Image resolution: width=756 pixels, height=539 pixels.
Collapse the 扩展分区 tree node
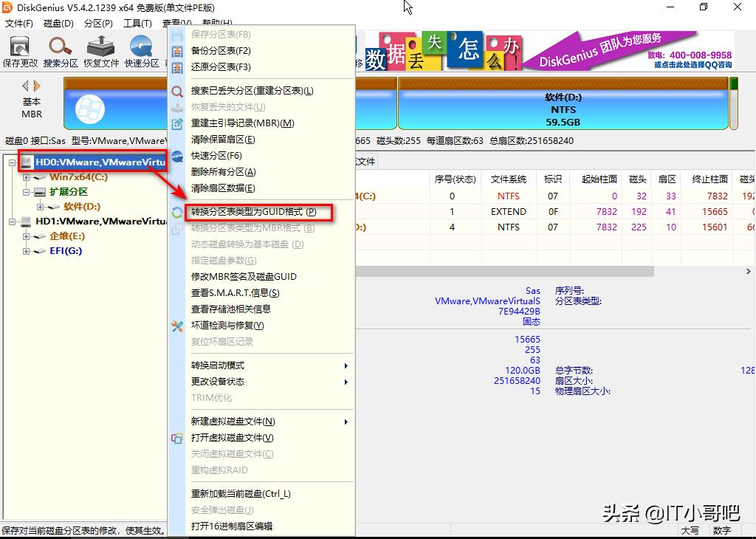click(x=25, y=191)
